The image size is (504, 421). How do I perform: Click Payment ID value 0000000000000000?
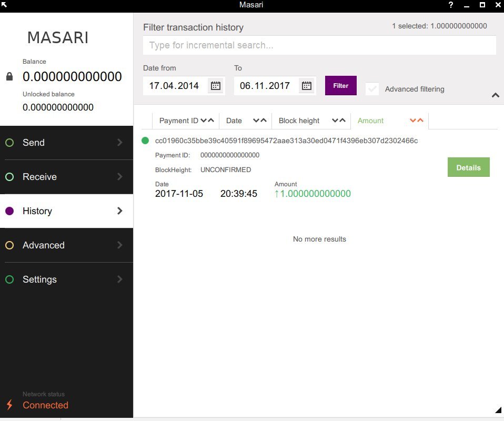(x=230, y=155)
